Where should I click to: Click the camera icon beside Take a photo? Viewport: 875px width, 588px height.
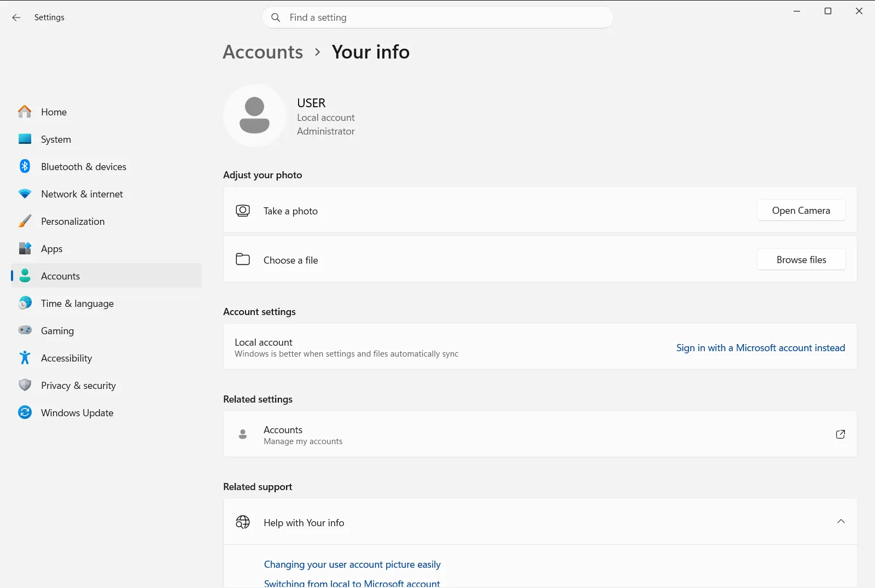pyautogui.click(x=243, y=211)
